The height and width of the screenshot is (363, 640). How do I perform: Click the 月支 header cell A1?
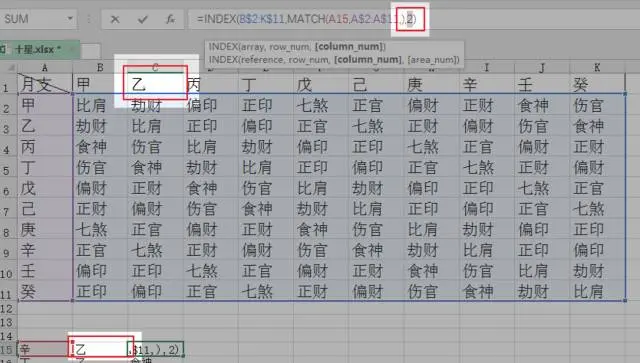tap(45, 84)
